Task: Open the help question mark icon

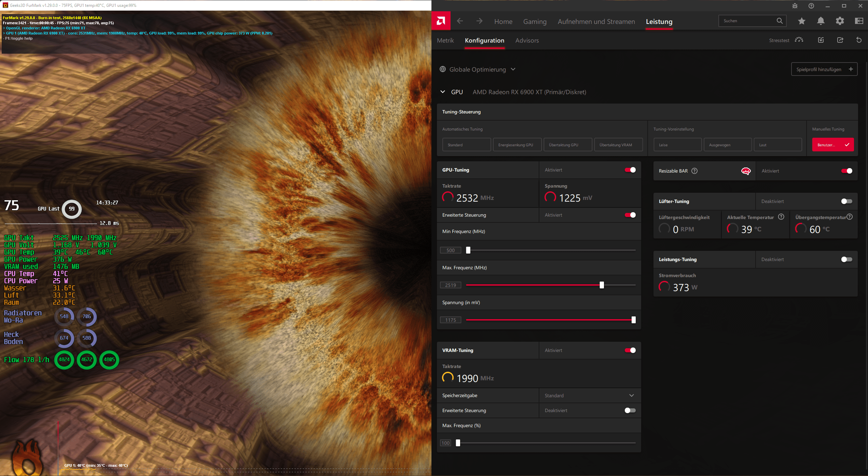Action: [x=811, y=6]
